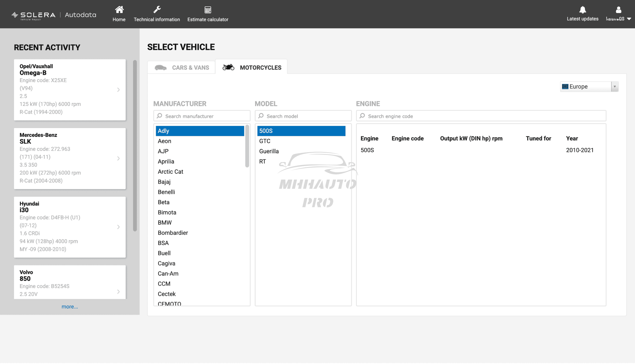The height and width of the screenshot is (364, 635).
Task: Open Technical information wrench icon
Action: click(x=157, y=10)
